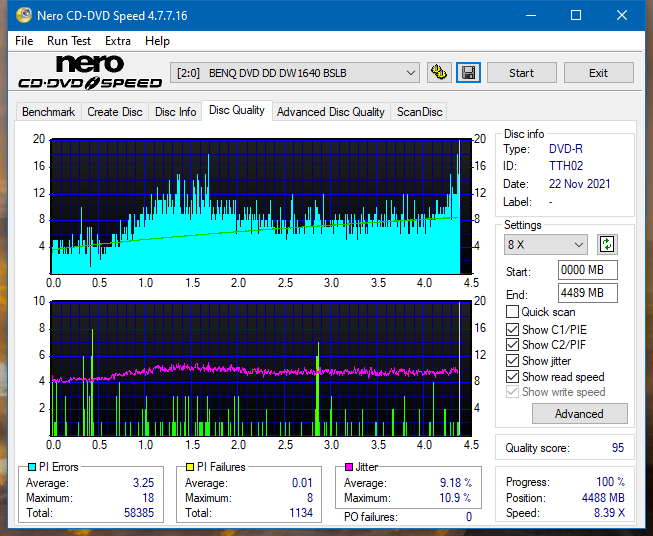Switch to the Disc Info tab
Viewport: 653px width, 536px height.
pos(175,112)
